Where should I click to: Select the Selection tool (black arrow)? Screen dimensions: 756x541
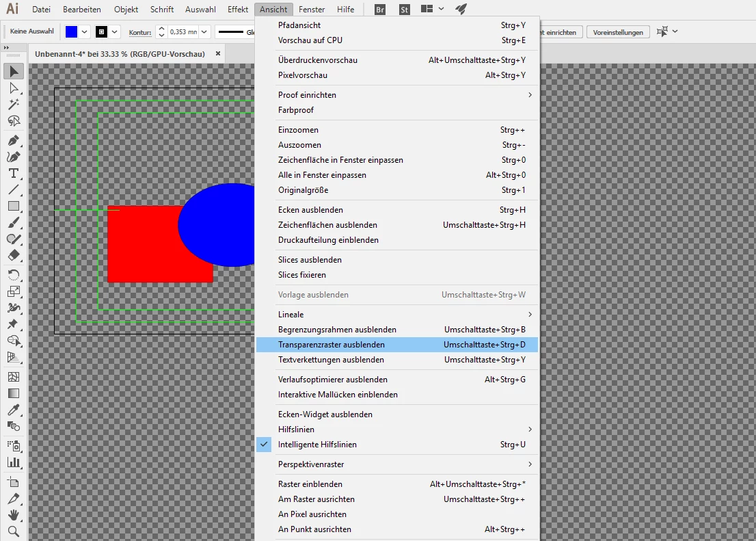click(x=14, y=71)
